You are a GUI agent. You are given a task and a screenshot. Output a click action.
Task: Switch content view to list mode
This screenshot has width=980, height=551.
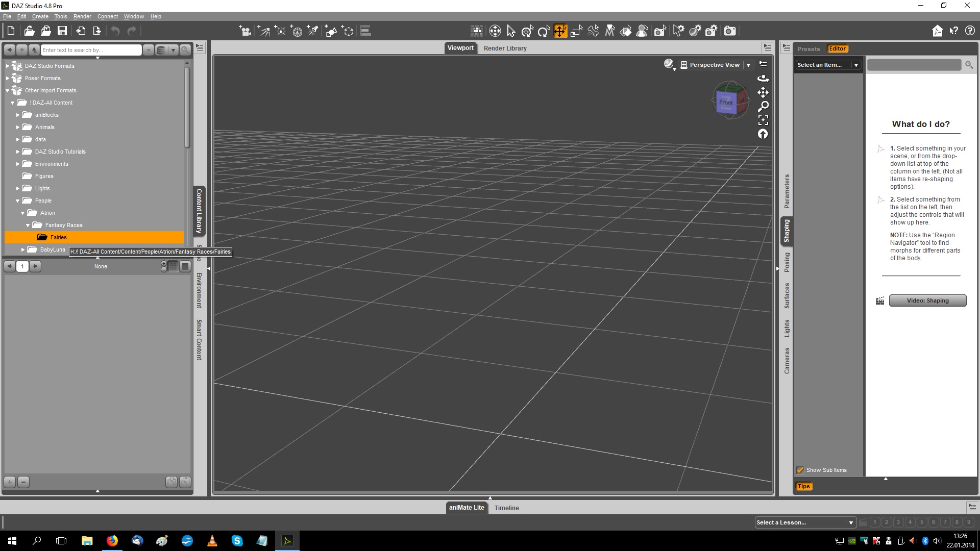pyautogui.click(x=185, y=266)
